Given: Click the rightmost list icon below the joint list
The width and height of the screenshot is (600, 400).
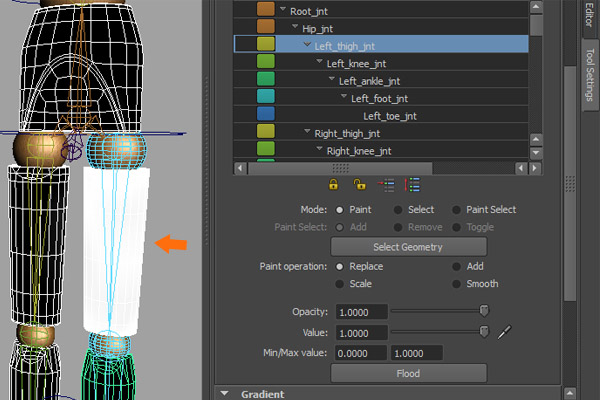Looking at the screenshot, I should [x=412, y=184].
